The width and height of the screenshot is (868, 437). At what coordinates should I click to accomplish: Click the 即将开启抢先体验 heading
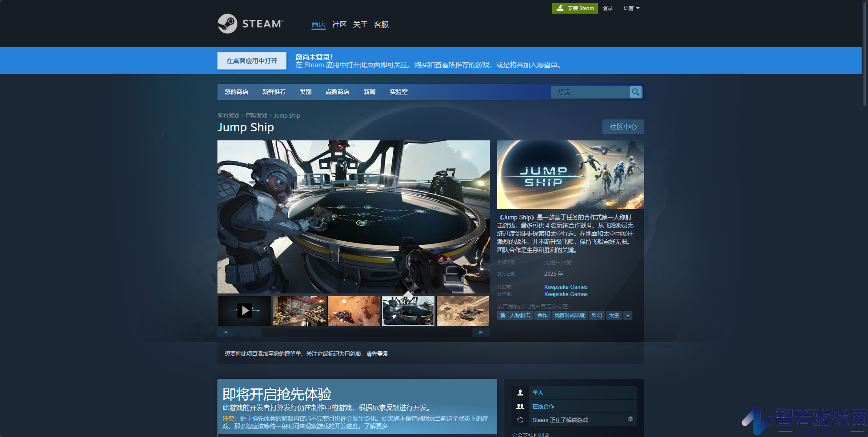point(277,394)
